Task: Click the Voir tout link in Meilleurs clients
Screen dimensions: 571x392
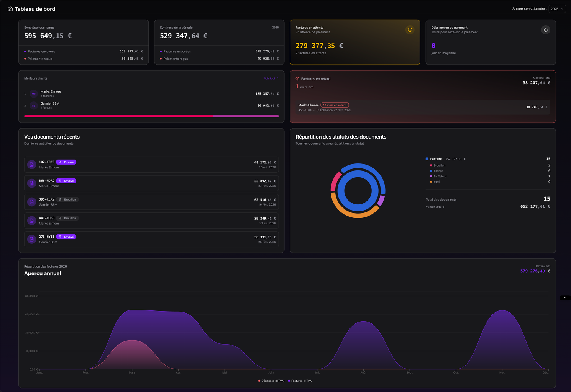Action: (x=271, y=78)
